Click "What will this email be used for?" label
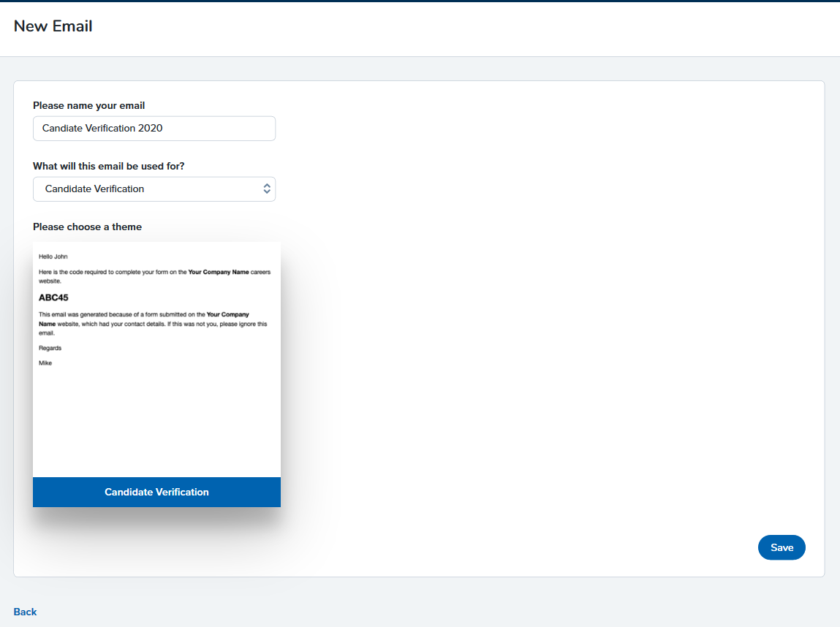The width and height of the screenshot is (840, 627). [108, 167]
